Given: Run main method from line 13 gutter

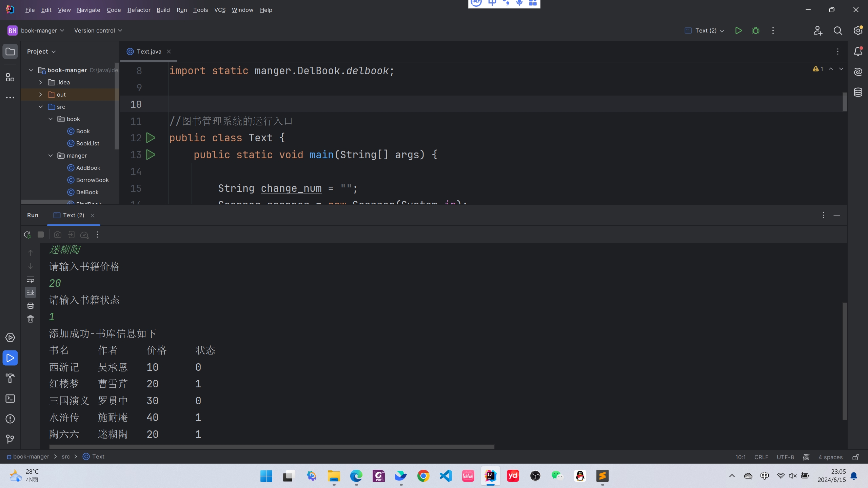Looking at the screenshot, I should [150, 155].
